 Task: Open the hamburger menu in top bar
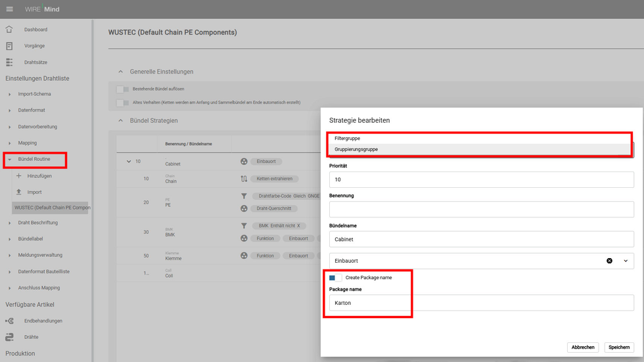click(9, 9)
